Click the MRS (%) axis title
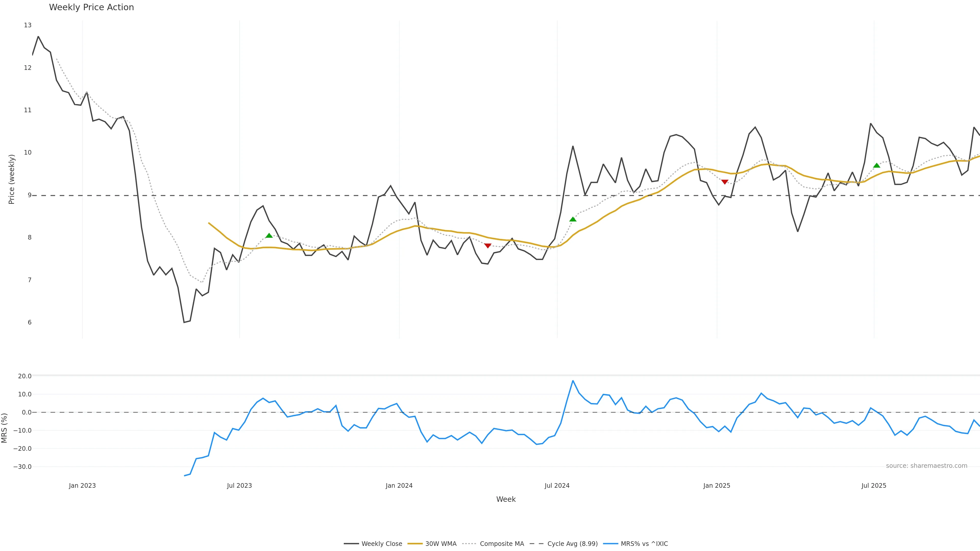 click(x=5, y=428)
